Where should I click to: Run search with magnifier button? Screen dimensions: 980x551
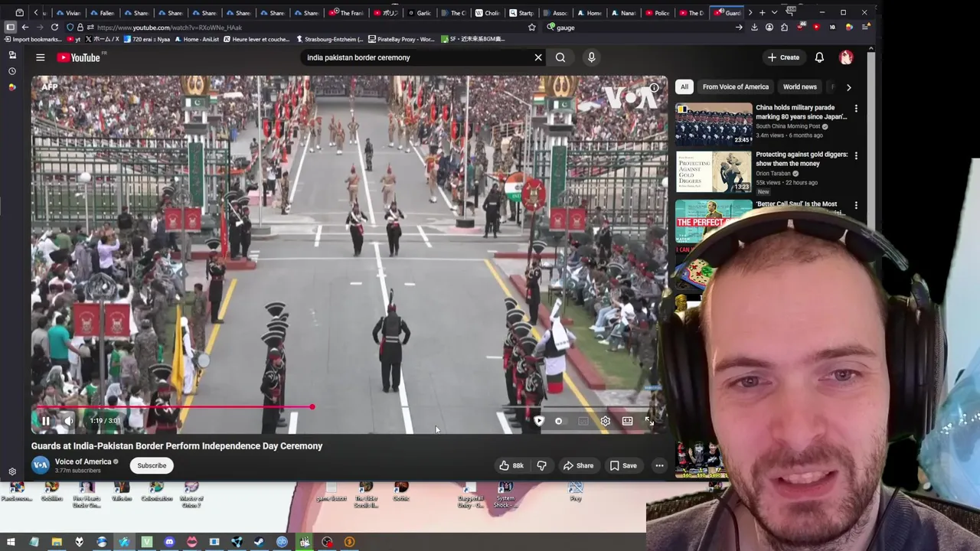coord(560,57)
